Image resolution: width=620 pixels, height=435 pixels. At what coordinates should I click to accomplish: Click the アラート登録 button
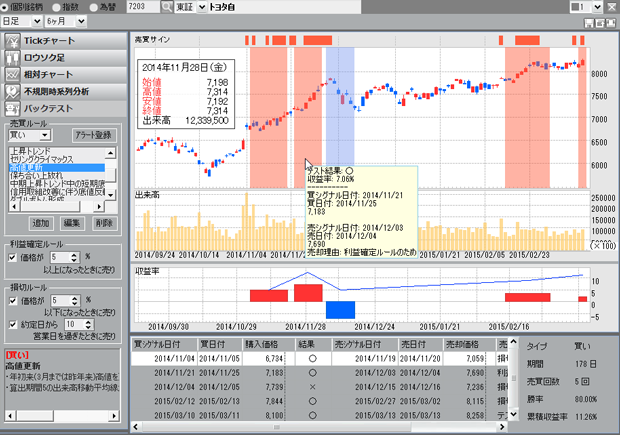(94, 135)
